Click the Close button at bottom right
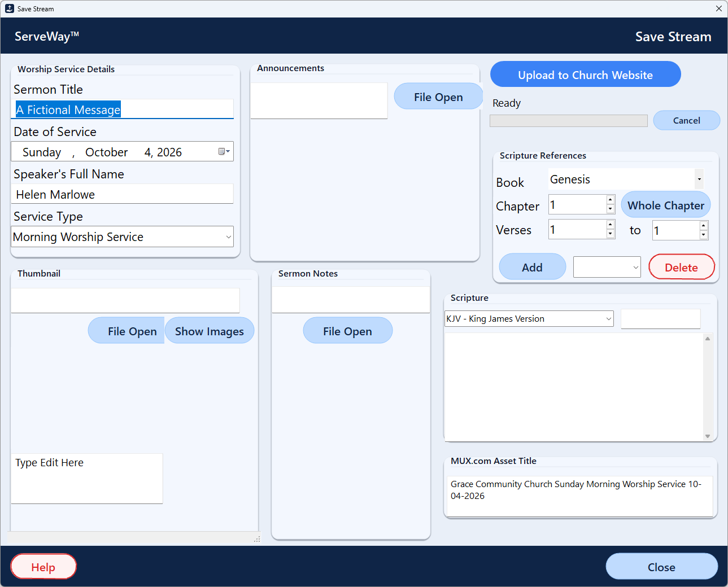 [662, 567]
